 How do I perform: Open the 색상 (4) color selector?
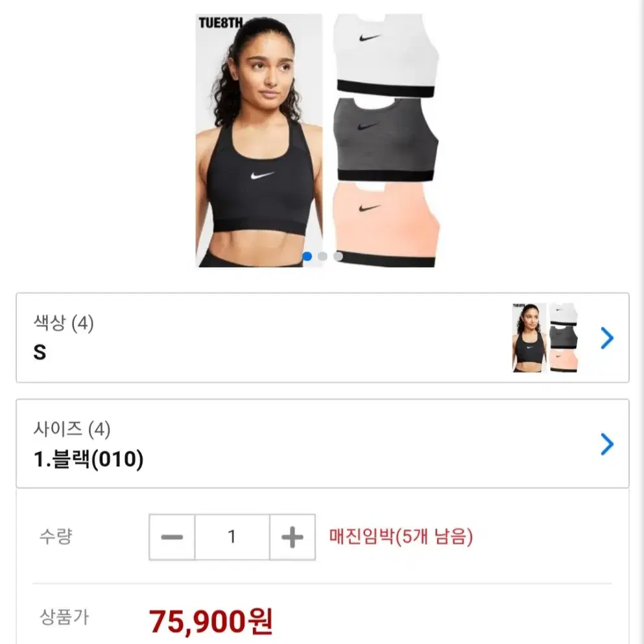tap(322, 338)
